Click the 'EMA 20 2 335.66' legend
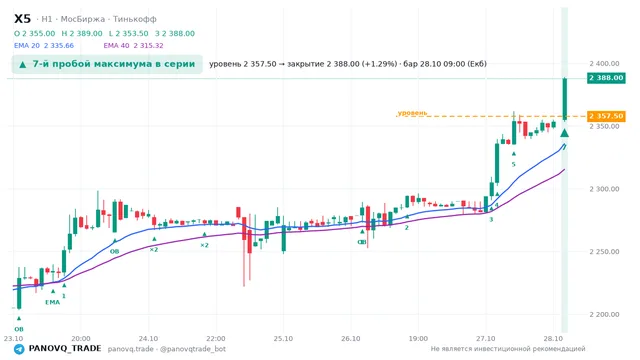 tap(44, 45)
